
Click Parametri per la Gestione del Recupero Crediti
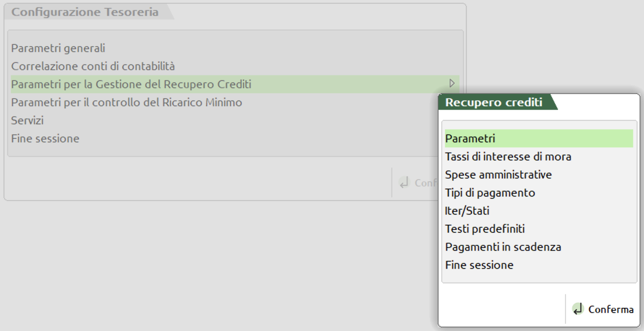click(x=131, y=84)
